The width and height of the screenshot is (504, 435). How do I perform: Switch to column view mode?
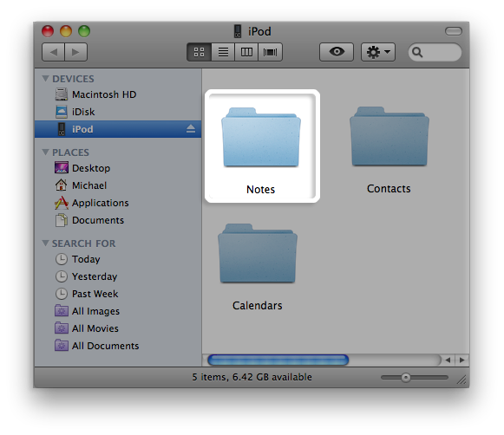(x=246, y=52)
